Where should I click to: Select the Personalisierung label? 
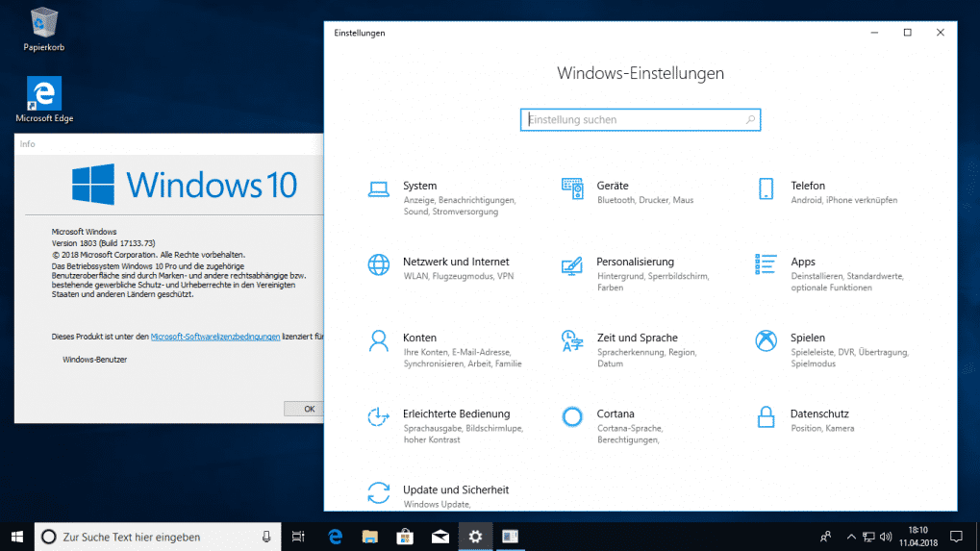pyautogui.click(x=635, y=262)
